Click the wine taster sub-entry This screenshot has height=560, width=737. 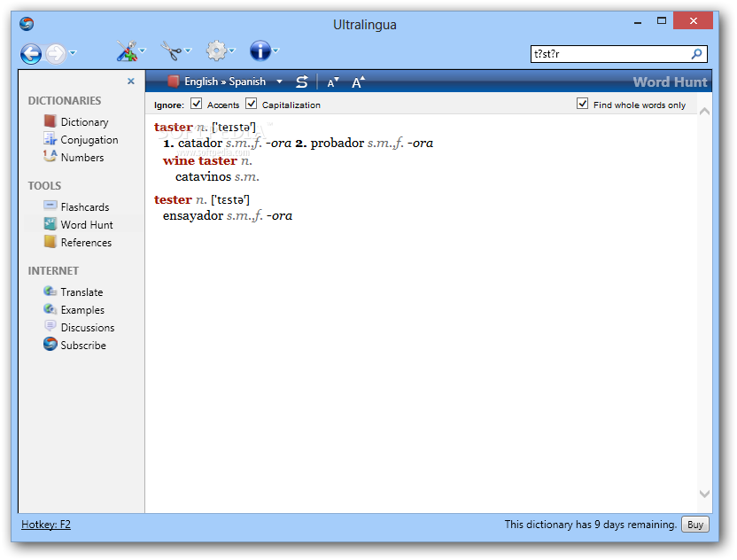(200, 160)
